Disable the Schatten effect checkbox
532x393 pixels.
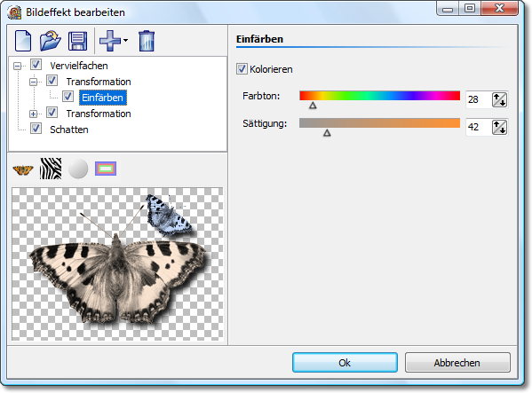(x=36, y=129)
